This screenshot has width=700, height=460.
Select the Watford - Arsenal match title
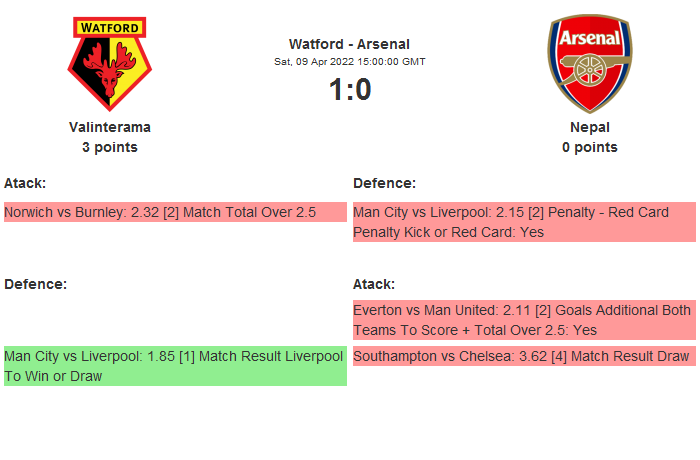[x=349, y=44]
